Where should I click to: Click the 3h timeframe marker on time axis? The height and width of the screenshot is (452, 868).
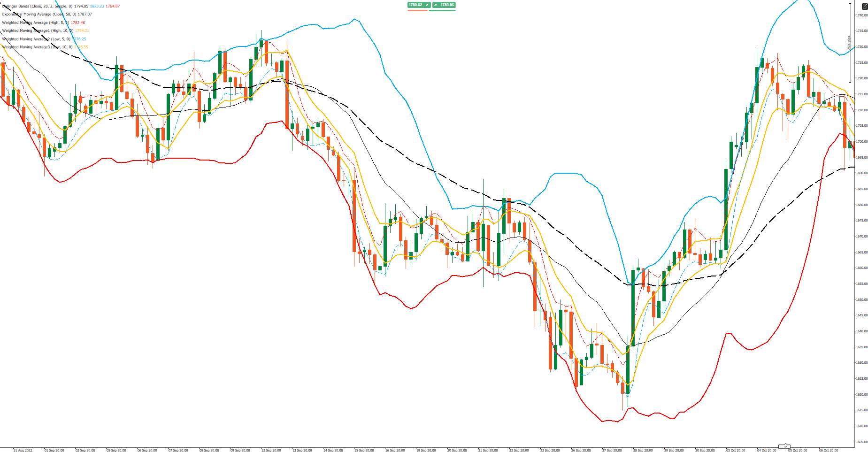click(x=784, y=446)
